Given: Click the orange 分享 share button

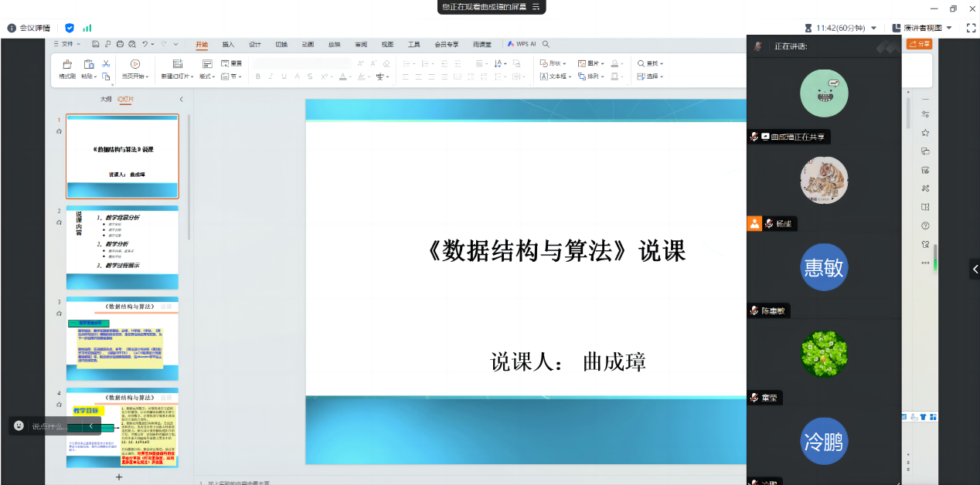Looking at the screenshot, I should pyautogui.click(x=919, y=44).
